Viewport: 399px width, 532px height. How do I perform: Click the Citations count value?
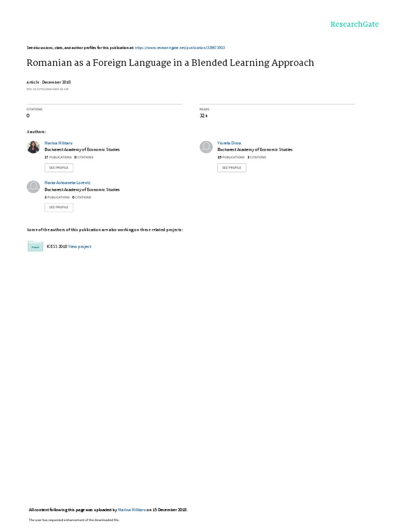coord(28,116)
